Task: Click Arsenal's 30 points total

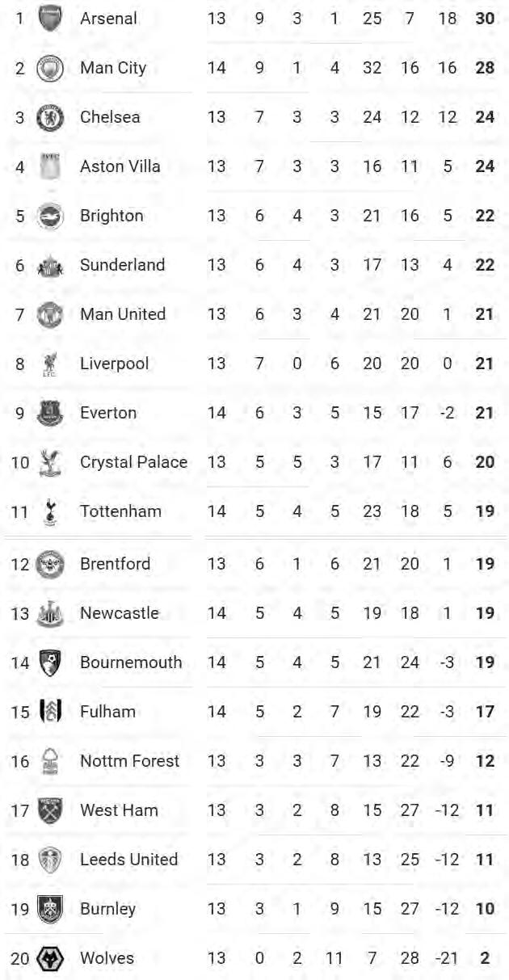Action: (485, 18)
